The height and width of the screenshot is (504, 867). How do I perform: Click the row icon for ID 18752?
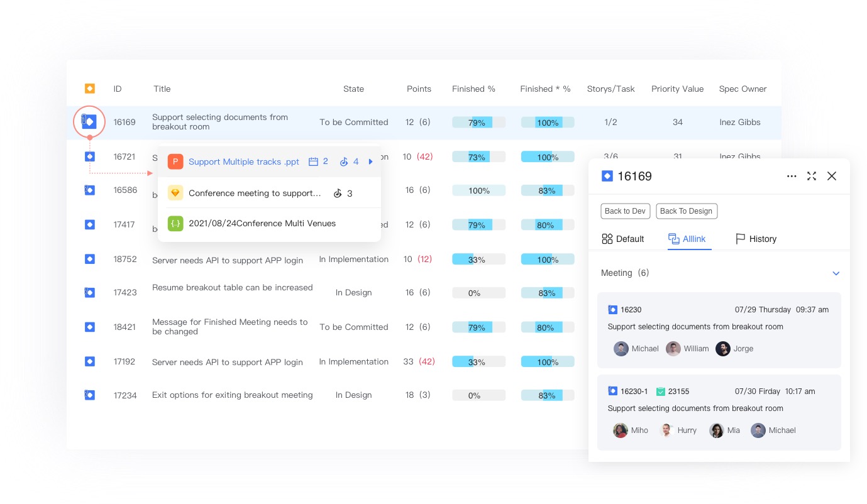coord(90,259)
